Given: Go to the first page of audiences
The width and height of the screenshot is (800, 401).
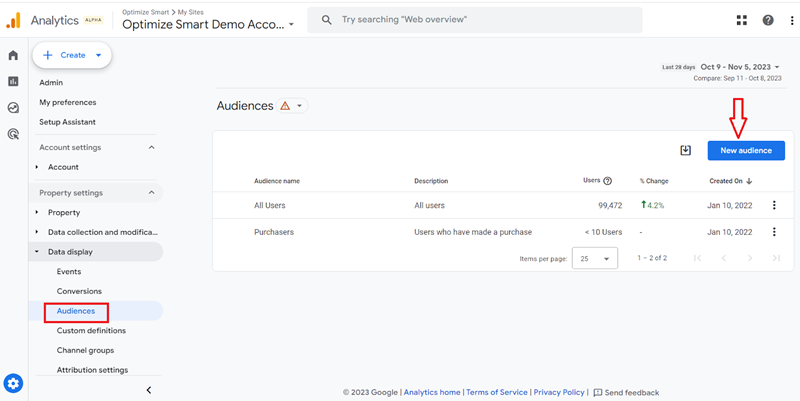Looking at the screenshot, I should pyautogui.click(x=697, y=258).
